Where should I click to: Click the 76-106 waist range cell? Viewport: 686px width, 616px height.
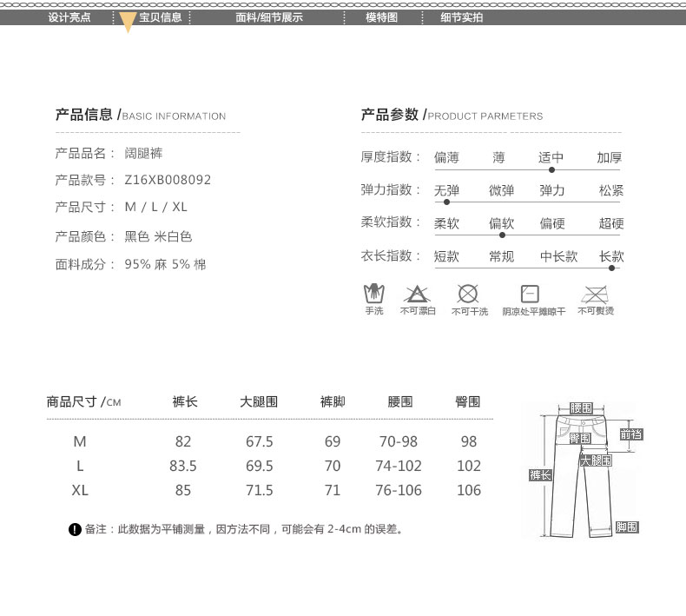(x=398, y=490)
